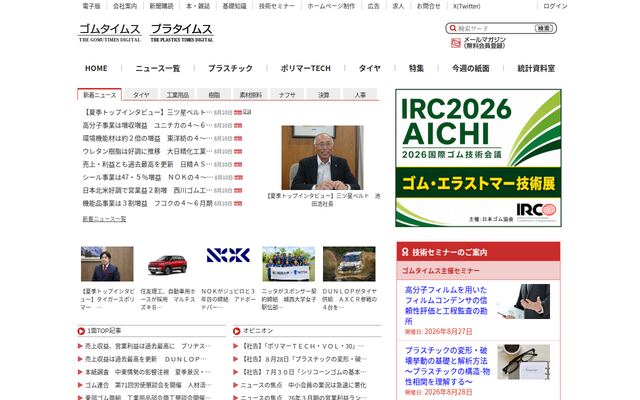Viewport: 640px width, 400px height.
Task: Click the mail magazine envelope icon
Action: point(456,43)
